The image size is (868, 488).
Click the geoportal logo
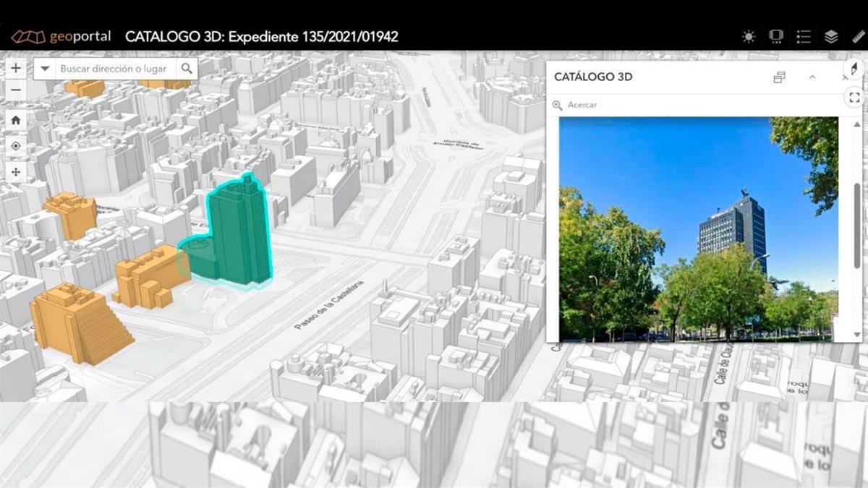click(61, 35)
